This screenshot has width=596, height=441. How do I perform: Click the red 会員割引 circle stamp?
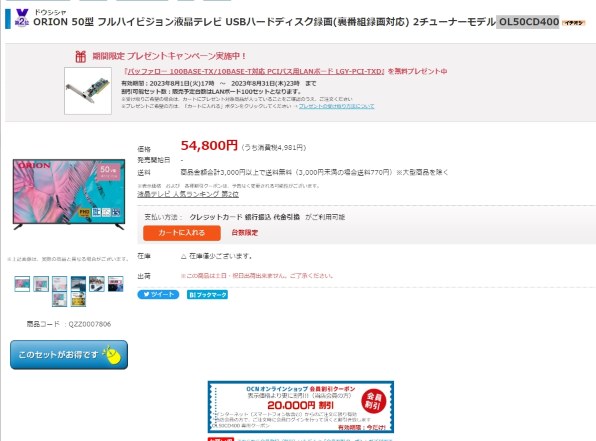point(374,401)
